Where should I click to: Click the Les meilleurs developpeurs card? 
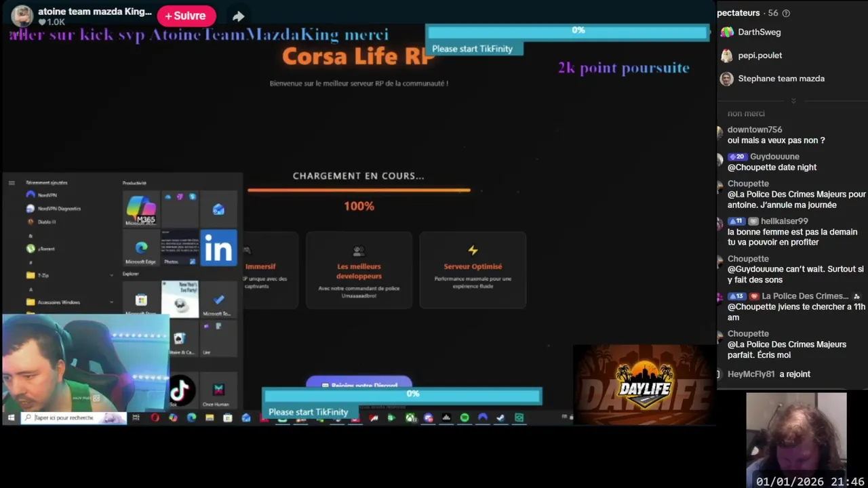tap(359, 270)
